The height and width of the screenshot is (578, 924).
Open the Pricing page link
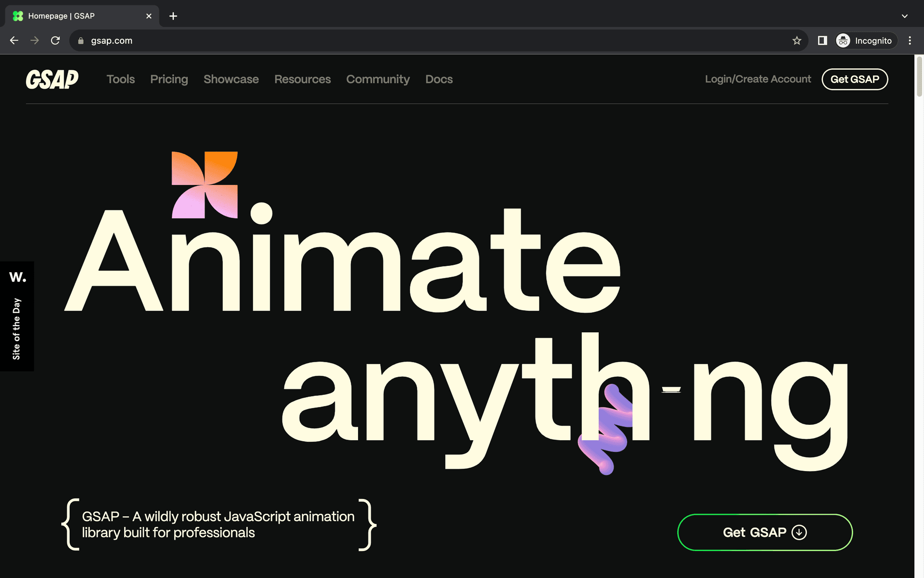(x=169, y=79)
